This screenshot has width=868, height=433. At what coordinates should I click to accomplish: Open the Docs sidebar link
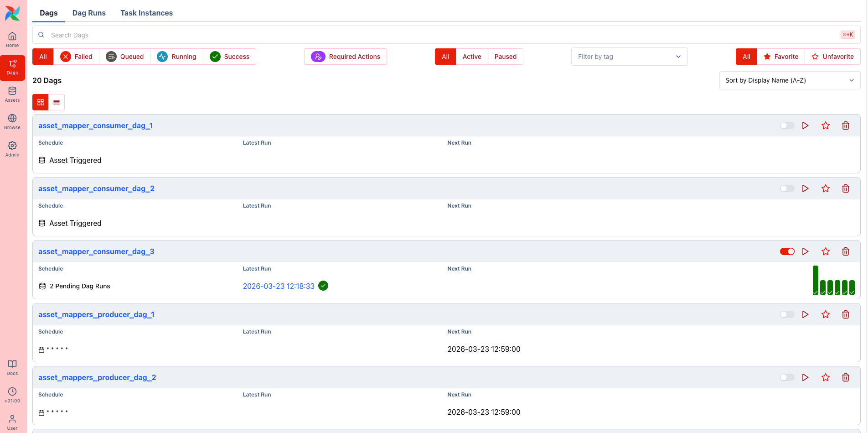point(12,367)
